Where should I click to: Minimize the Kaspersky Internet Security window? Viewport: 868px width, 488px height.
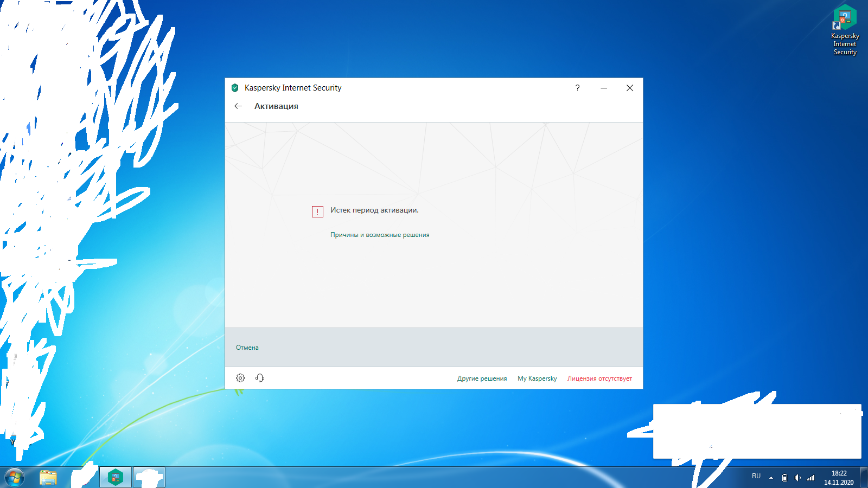click(x=604, y=88)
